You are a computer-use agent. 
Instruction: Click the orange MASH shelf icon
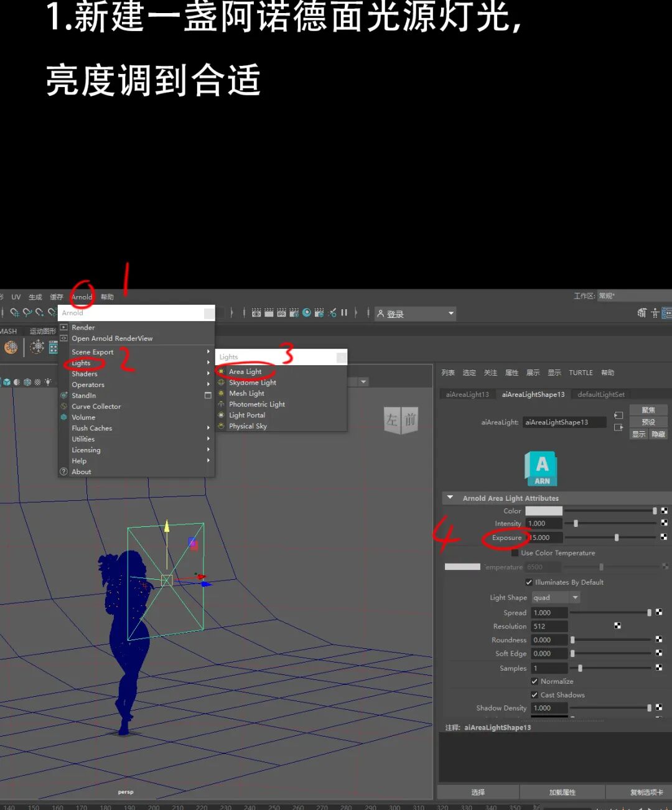pos(11,347)
